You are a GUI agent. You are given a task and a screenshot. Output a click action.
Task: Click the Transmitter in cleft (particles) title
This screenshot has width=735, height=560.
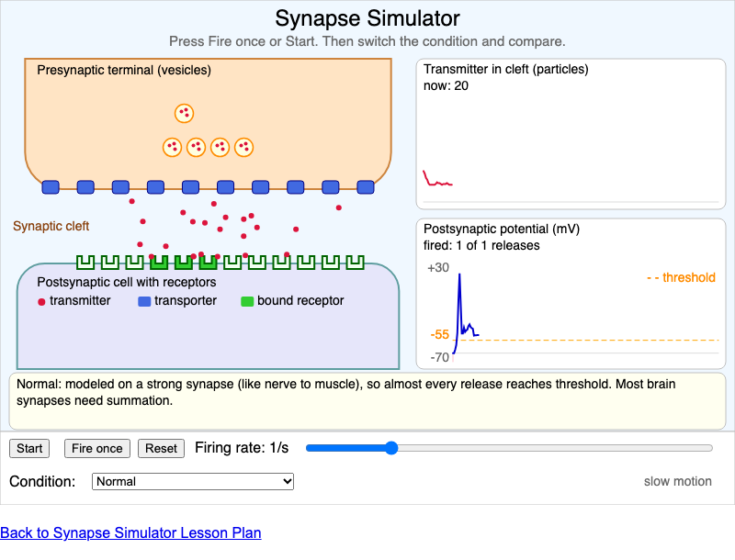[x=506, y=69]
